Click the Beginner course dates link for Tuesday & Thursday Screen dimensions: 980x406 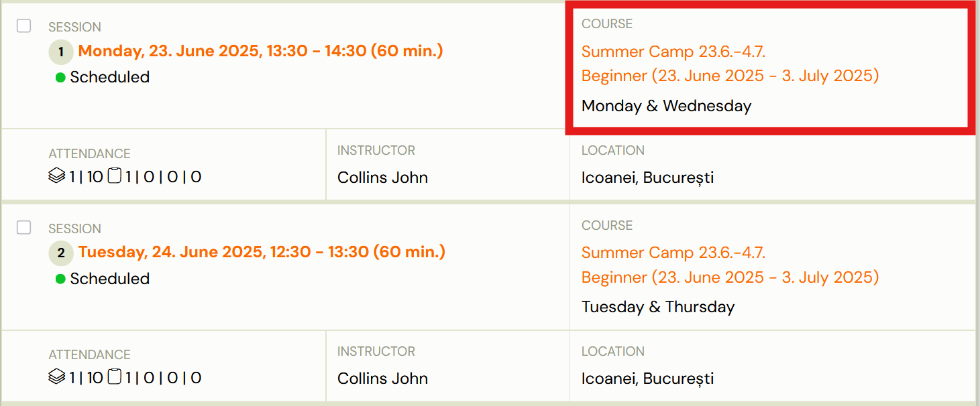[730, 277]
